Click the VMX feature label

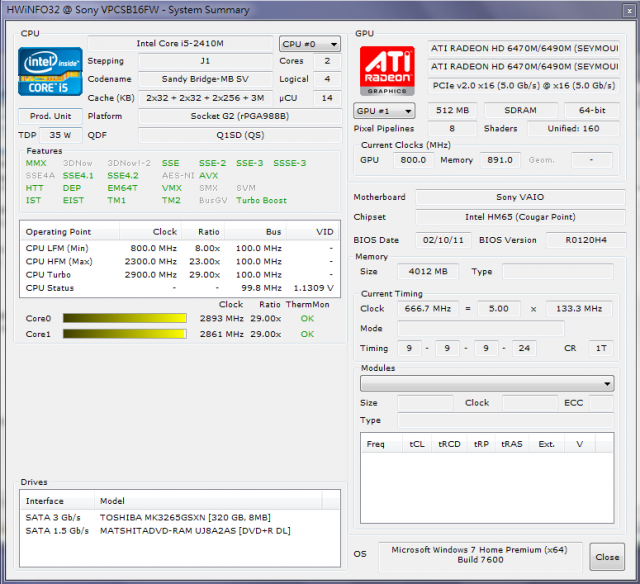point(172,188)
